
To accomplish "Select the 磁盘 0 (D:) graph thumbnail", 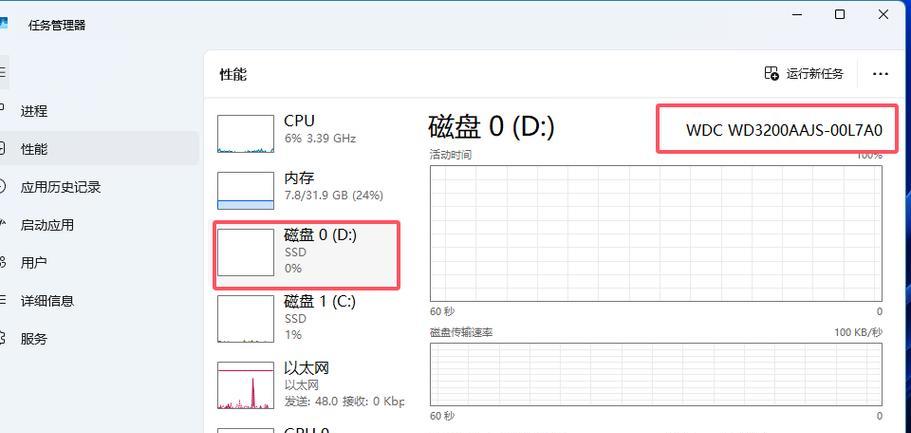I will (245, 252).
